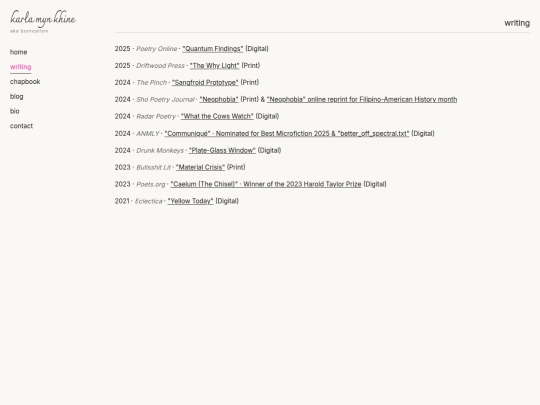540x405 pixels.
Task: Open "Caelum (The Chisel)" prize link
Action: click(x=266, y=184)
